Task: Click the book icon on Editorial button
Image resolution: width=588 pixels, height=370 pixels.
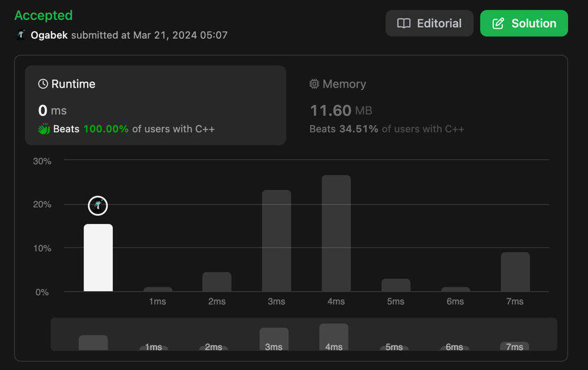Action: coord(404,24)
